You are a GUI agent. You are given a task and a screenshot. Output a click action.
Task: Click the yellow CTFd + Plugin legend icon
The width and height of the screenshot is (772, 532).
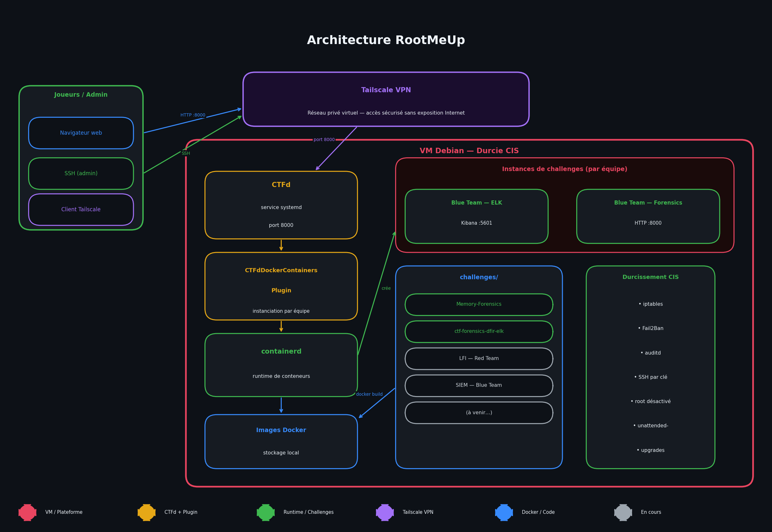click(x=147, y=512)
